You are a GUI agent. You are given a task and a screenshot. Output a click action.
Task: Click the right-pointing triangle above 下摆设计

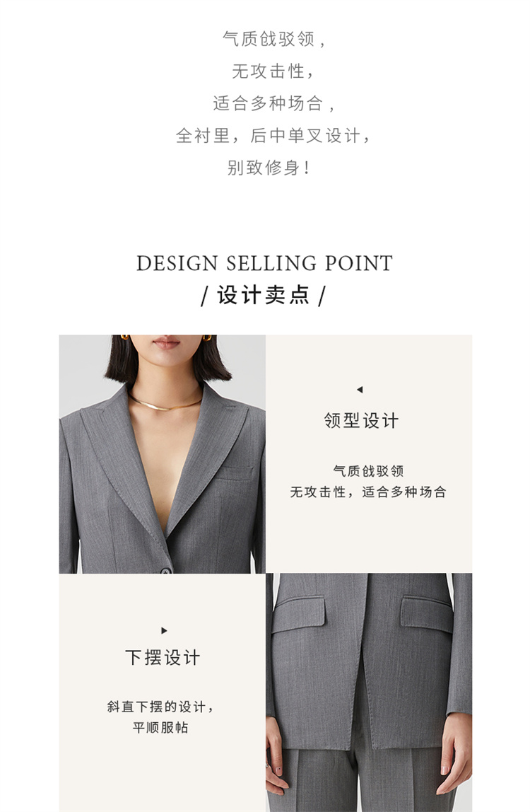tap(164, 630)
